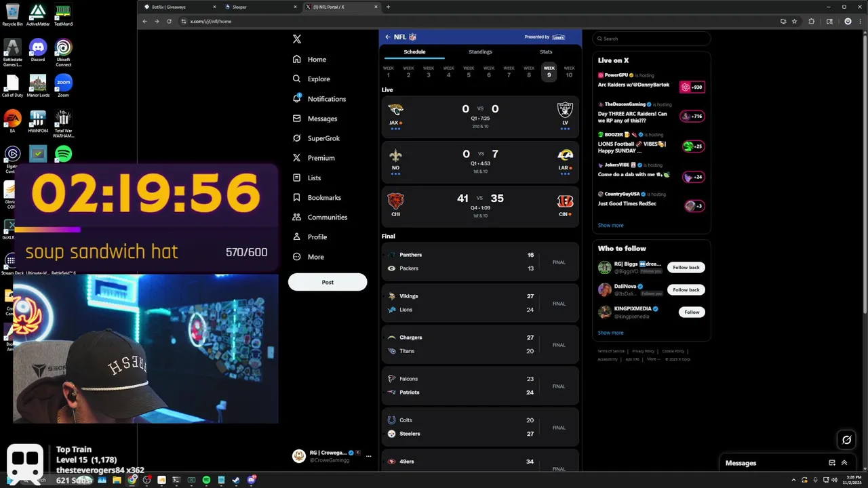Select Week 8 in schedule
The height and width of the screenshot is (488, 868).
coord(529,72)
